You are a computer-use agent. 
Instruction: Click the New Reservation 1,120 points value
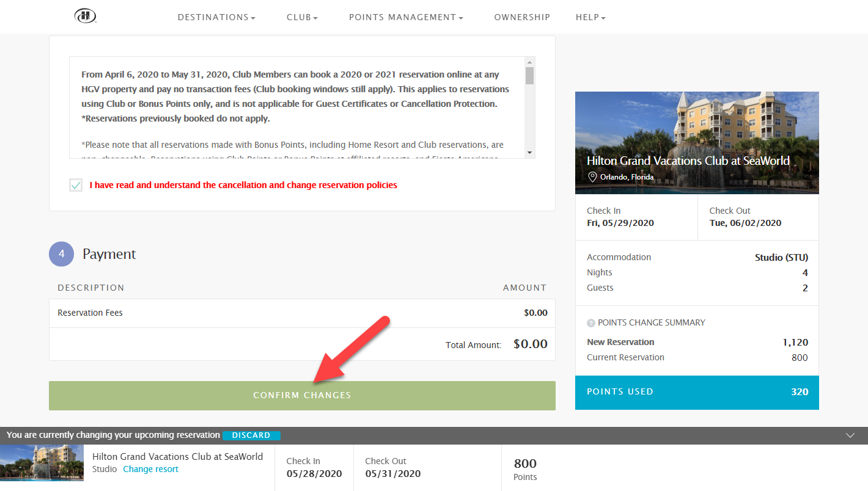795,343
